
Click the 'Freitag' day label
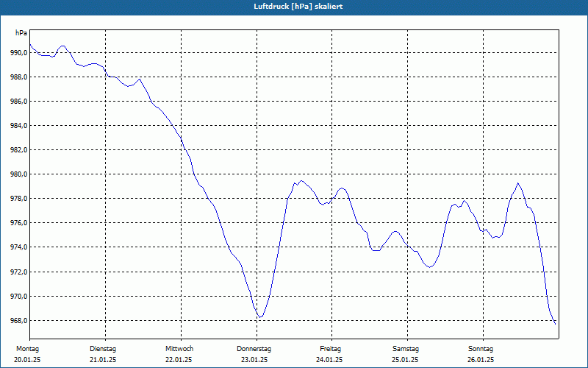point(330,349)
